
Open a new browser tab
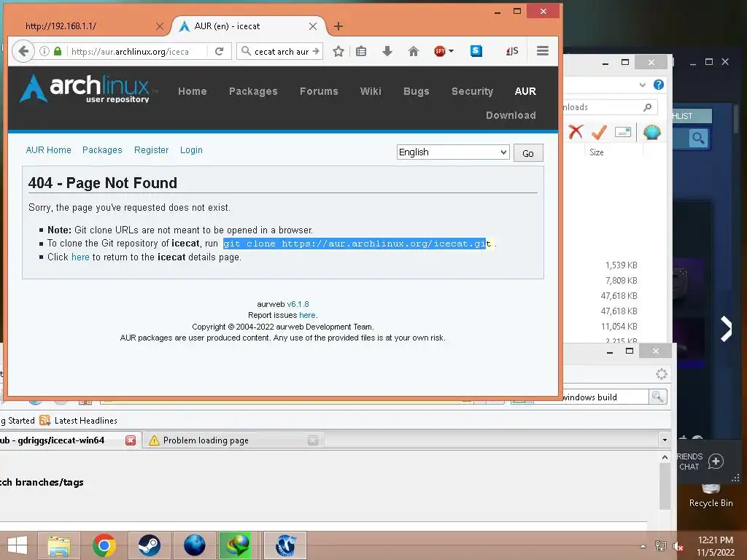pos(338,26)
